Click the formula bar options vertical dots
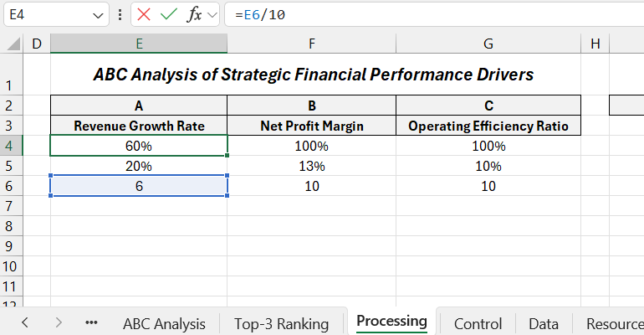This screenshot has width=644, height=335. tap(120, 15)
